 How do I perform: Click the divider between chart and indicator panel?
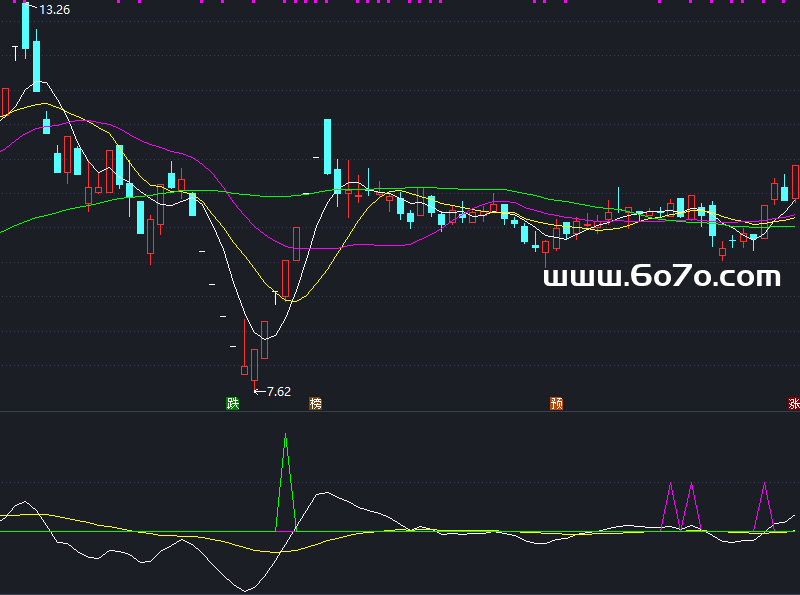coord(400,411)
